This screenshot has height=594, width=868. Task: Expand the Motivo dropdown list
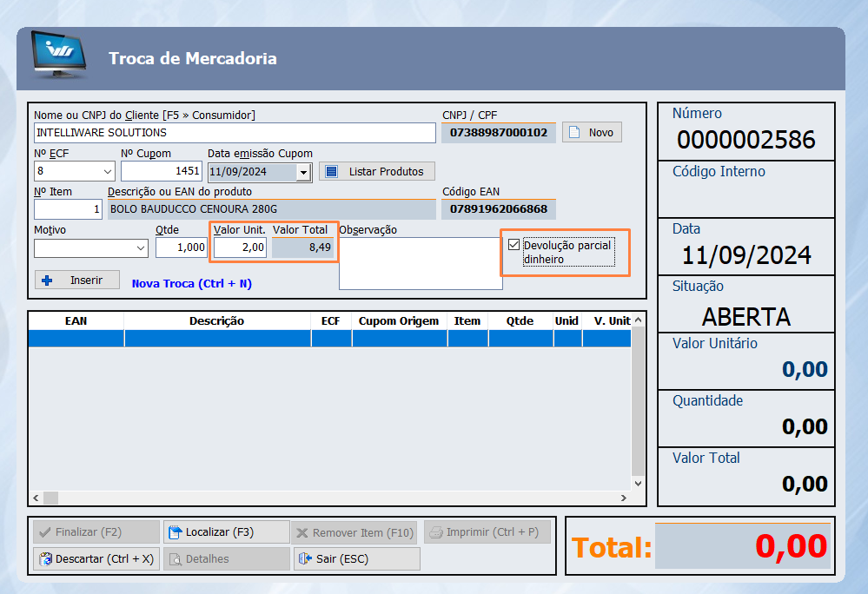pyautogui.click(x=142, y=248)
